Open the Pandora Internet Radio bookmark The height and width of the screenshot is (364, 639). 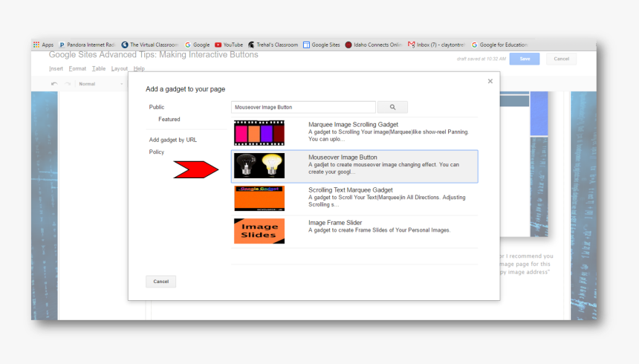click(87, 45)
